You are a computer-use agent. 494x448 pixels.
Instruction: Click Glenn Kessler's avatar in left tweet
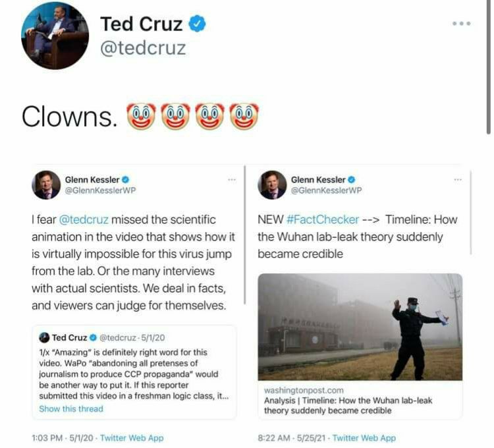coord(46,184)
